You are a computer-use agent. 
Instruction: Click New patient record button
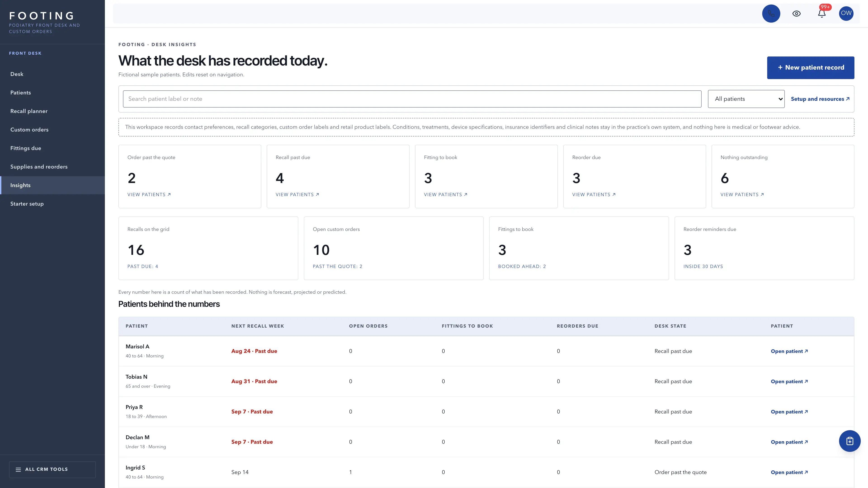coord(810,68)
